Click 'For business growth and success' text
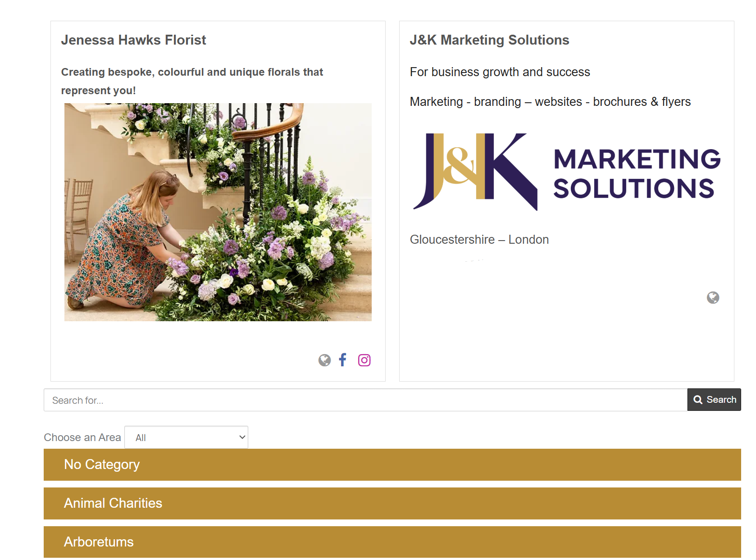 [x=500, y=72]
